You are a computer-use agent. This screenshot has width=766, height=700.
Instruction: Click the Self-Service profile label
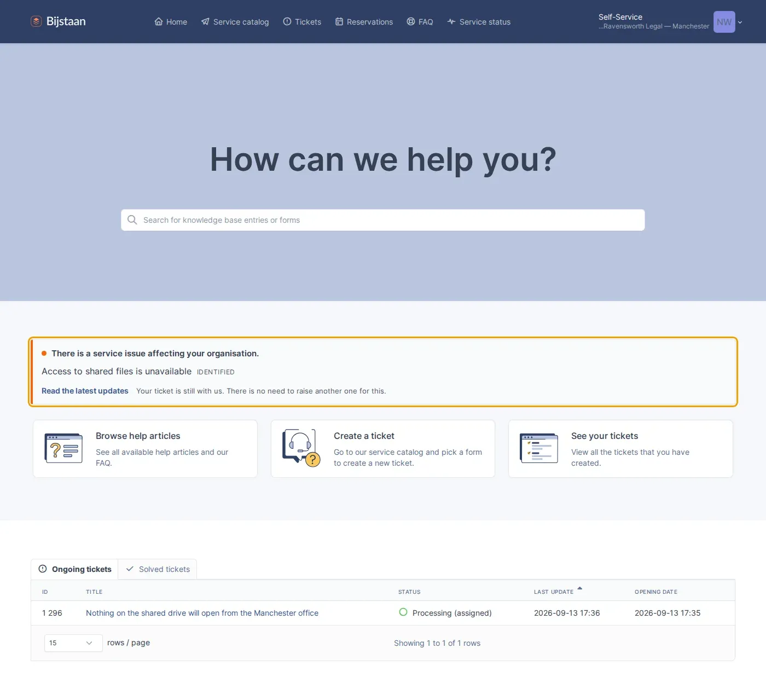point(620,17)
